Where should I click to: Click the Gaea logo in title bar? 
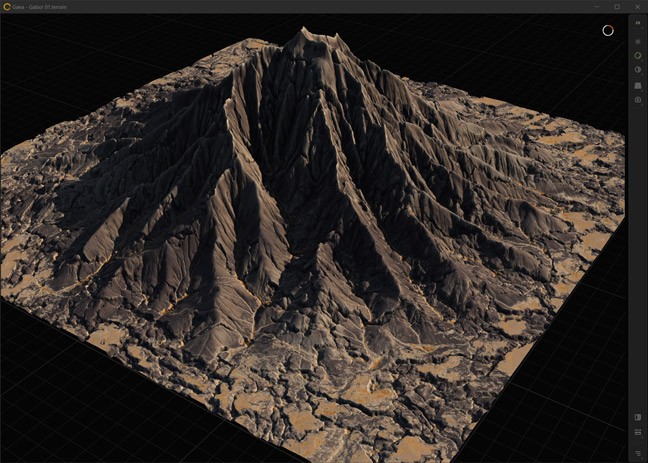[x=7, y=6]
